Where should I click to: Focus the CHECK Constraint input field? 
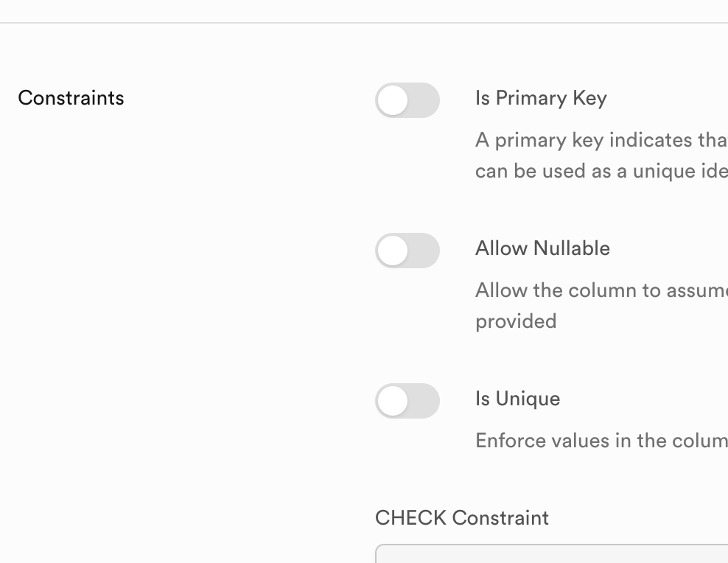point(551,554)
